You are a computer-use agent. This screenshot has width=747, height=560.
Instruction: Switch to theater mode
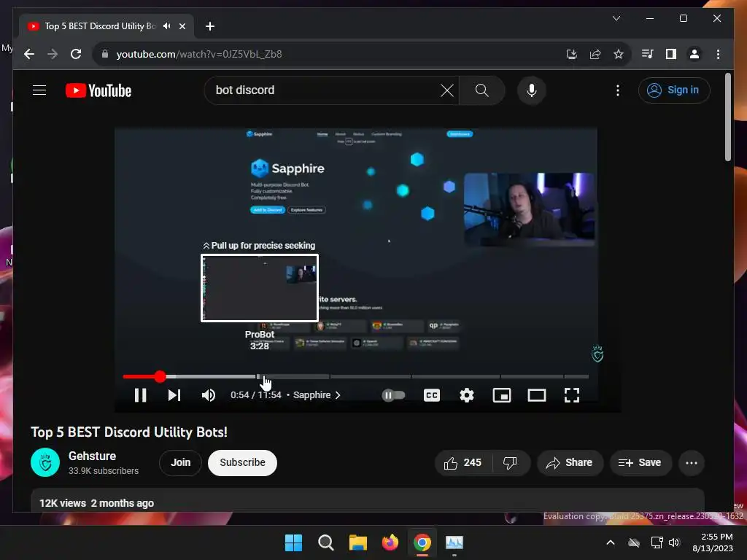click(x=537, y=395)
